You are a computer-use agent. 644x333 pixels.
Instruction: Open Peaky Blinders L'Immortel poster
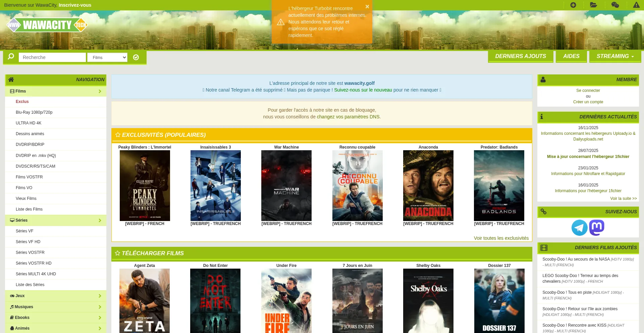(x=145, y=185)
